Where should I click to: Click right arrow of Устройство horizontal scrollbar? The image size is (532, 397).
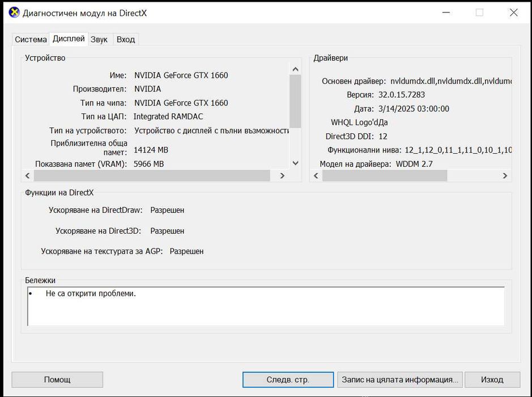pos(282,176)
